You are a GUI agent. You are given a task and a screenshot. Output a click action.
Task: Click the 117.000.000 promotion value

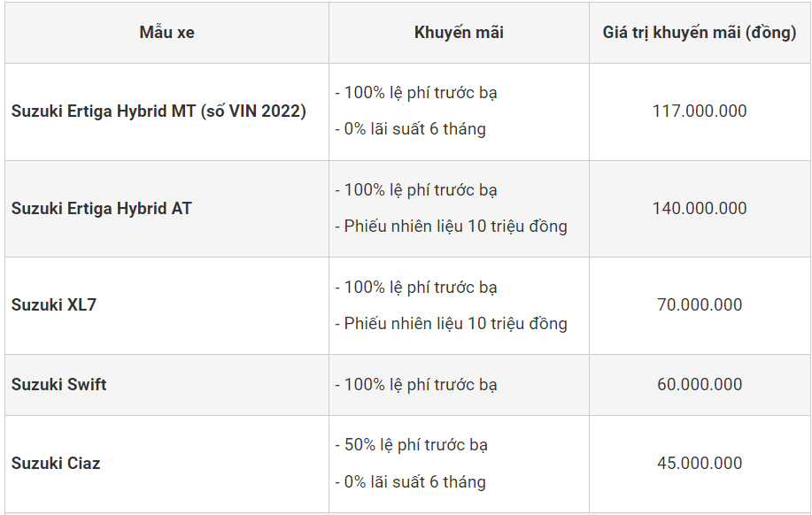(700, 111)
